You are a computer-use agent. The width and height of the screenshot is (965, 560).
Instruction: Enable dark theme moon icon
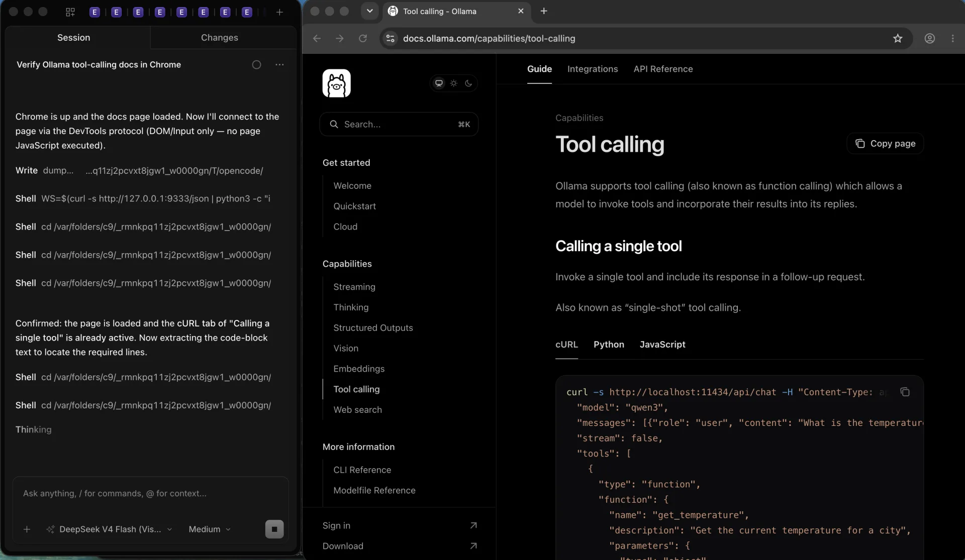[x=468, y=83]
